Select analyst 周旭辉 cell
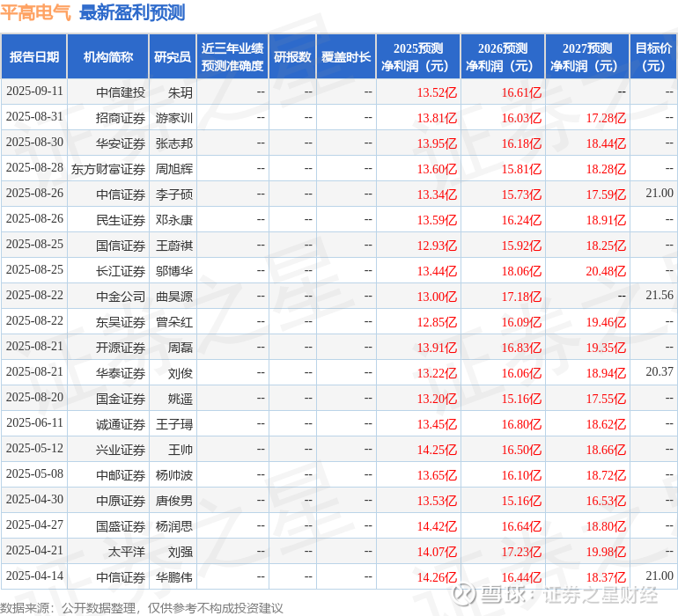678x616 pixels. [174, 169]
